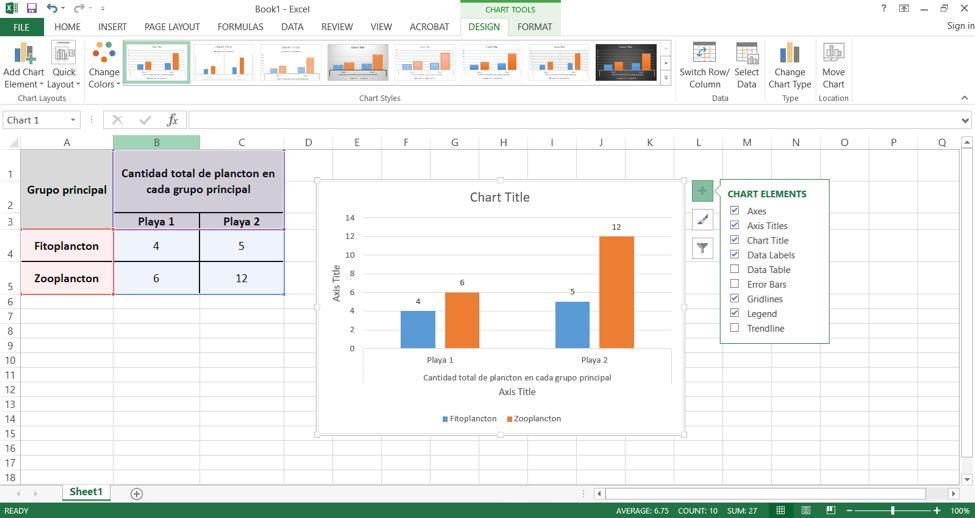The image size is (975, 518).
Task: Enable Data Table checkbox
Action: (x=734, y=269)
